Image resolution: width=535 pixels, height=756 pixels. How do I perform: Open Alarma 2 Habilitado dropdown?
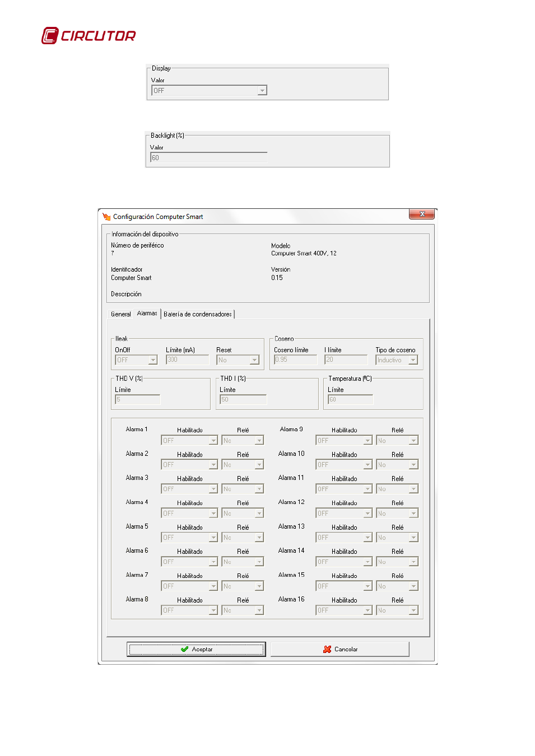point(189,465)
